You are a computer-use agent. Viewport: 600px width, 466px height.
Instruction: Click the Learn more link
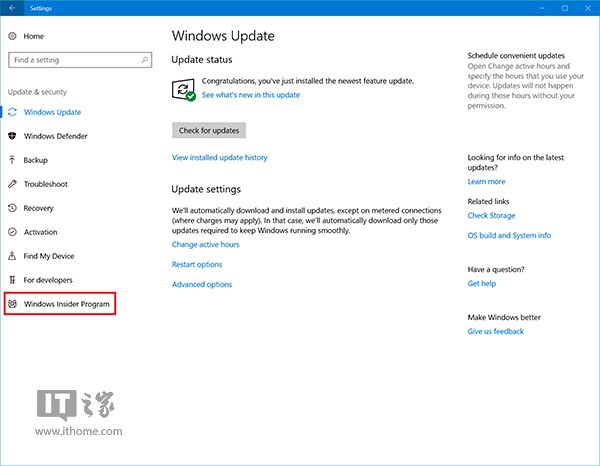coord(486,182)
